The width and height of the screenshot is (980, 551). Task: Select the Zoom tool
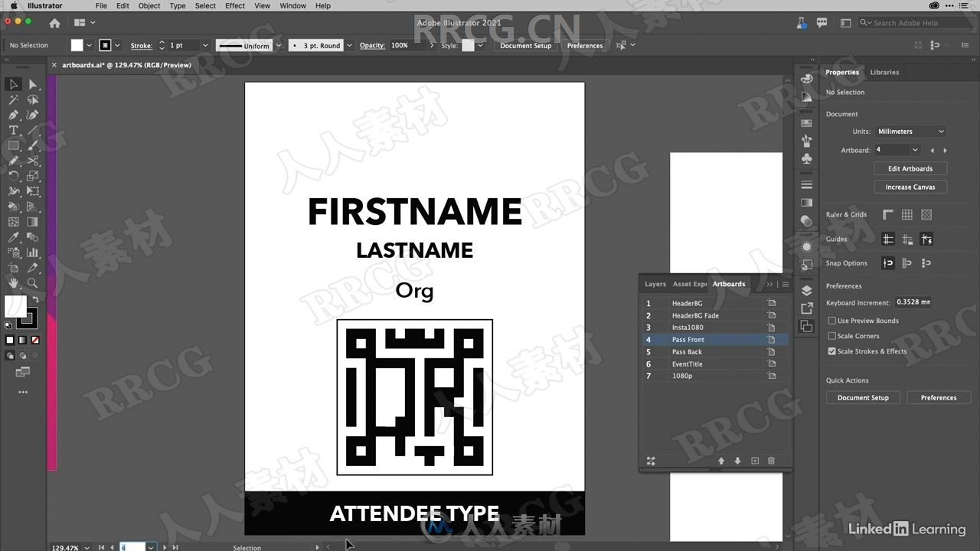point(33,283)
